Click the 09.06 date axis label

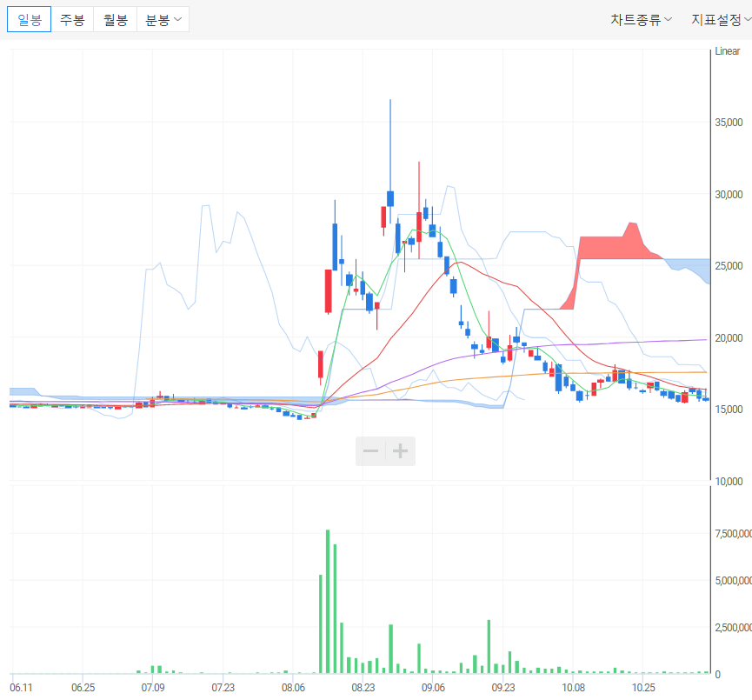(433, 688)
